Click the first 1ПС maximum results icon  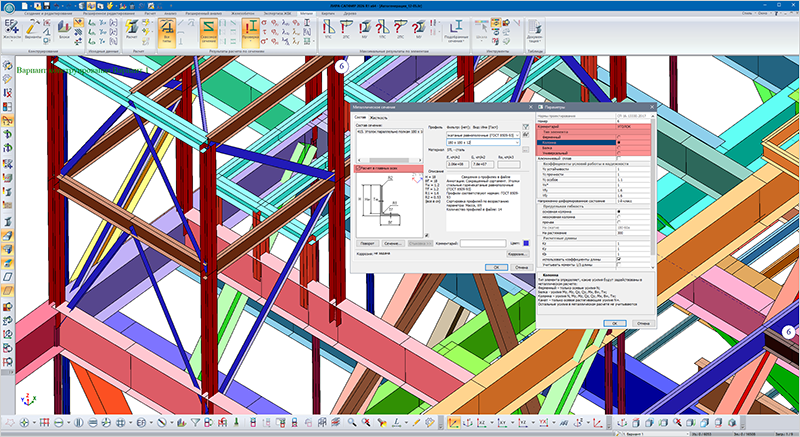point(329,29)
